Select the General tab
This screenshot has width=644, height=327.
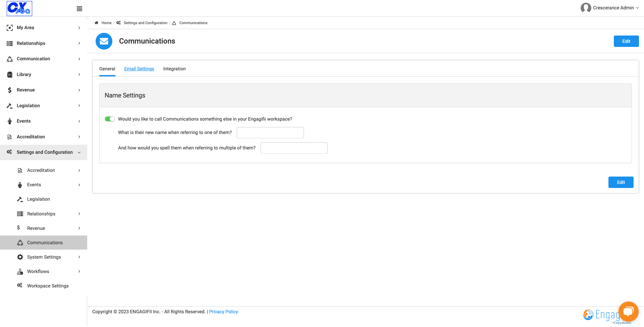[107, 69]
